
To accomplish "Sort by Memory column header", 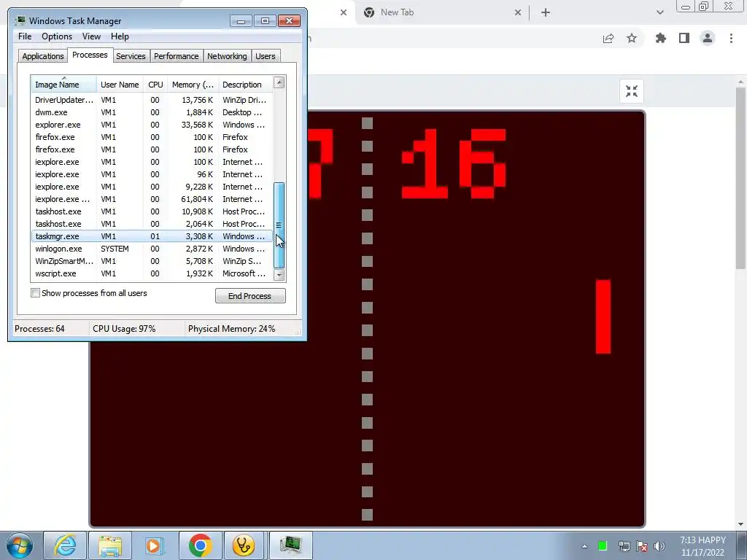I will pyautogui.click(x=193, y=85).
